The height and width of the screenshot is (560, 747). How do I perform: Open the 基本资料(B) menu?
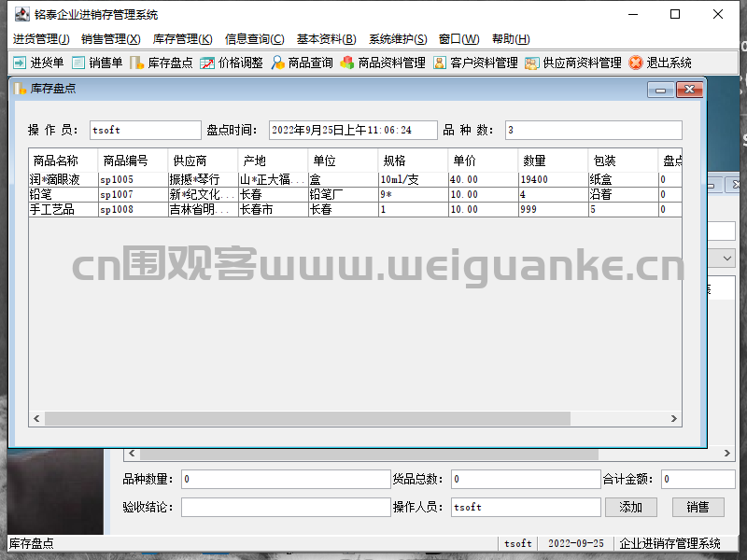point(326,39)
